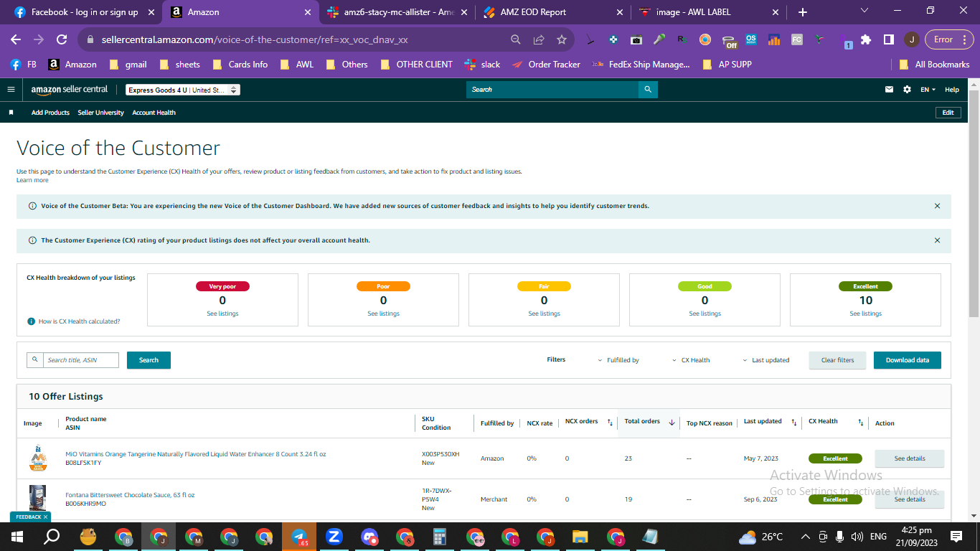The image size is (980, 551).
Task: Switch to the amz6-stacy-mc-allister tab
Action: point(396,12)
